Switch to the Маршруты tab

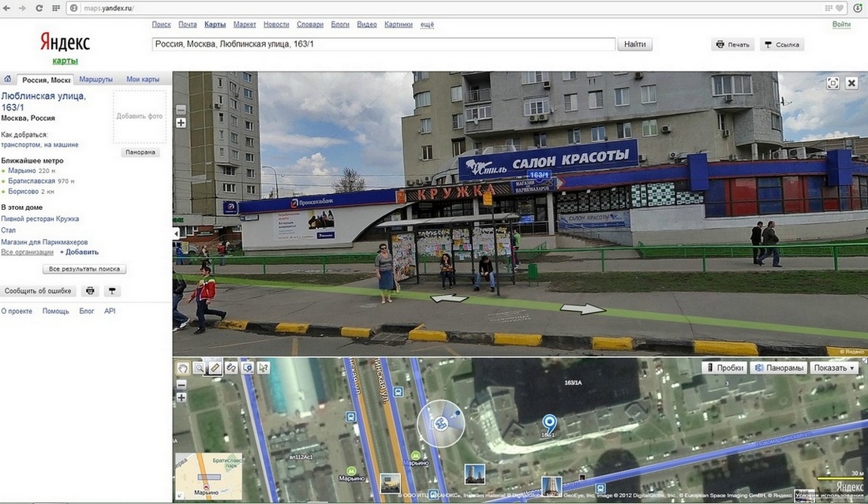tap(96, 80)
